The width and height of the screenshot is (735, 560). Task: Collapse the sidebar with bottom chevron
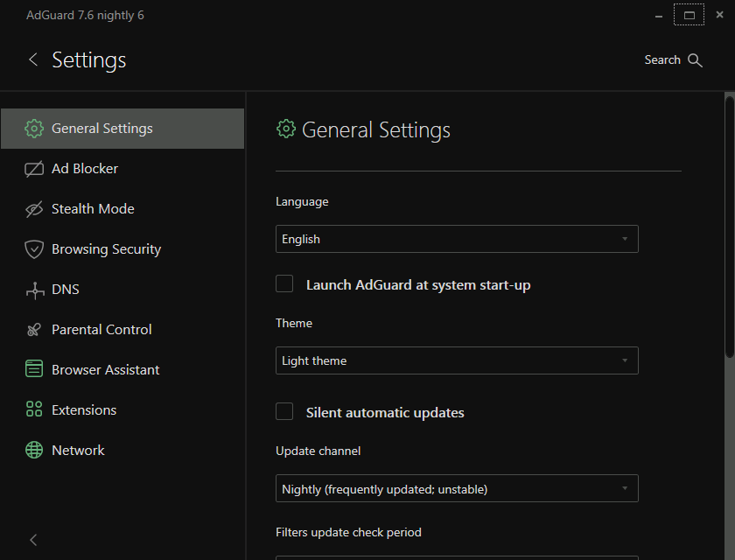[x=33, y=540]
